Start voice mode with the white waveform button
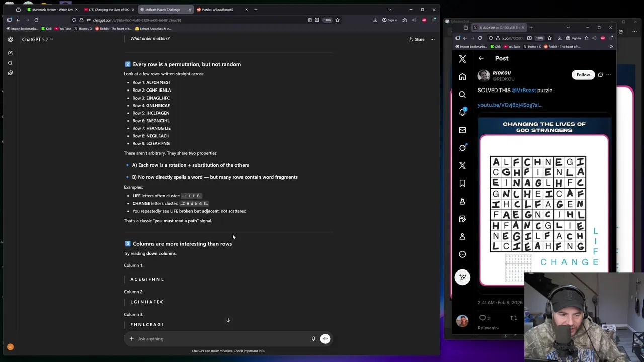 tap(325, 339)
